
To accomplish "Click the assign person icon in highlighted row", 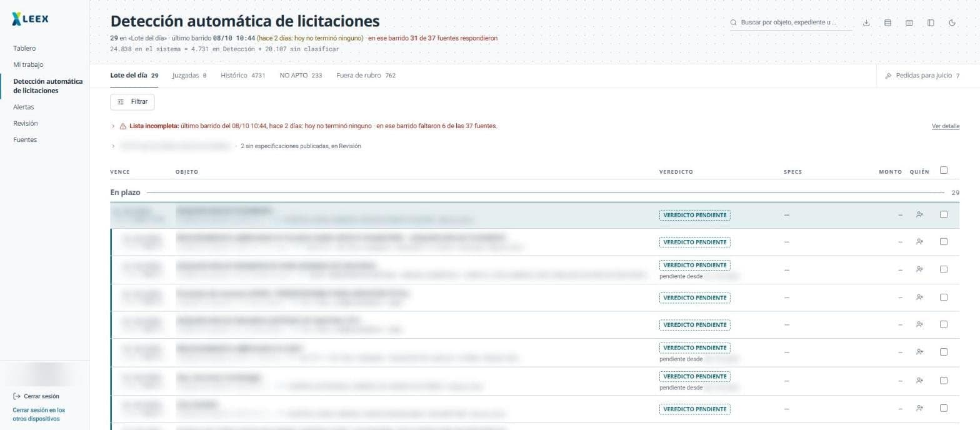I will tap(919, 215).
